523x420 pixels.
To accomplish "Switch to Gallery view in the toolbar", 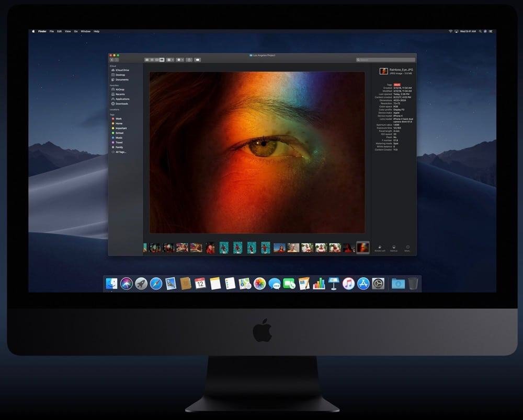I will click(x=162, y=60).
